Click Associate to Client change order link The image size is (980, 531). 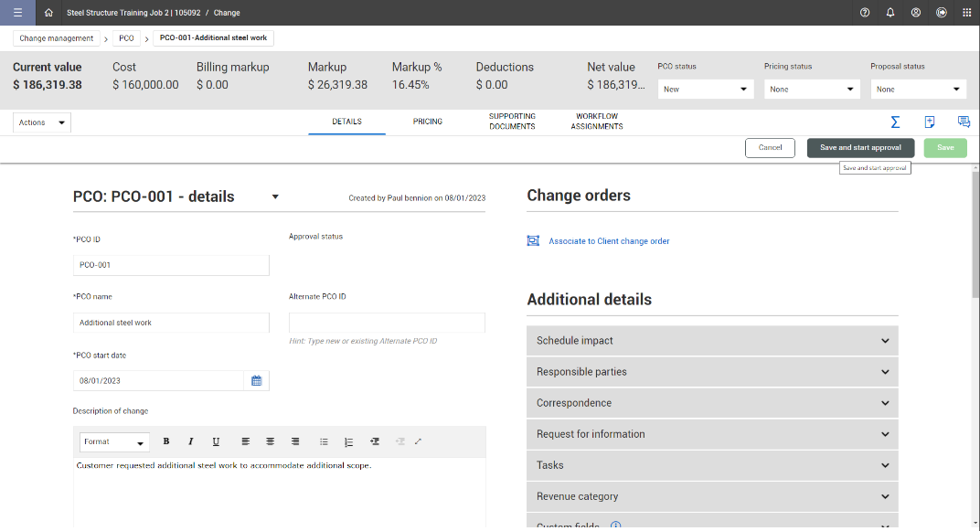click(609, 241)
